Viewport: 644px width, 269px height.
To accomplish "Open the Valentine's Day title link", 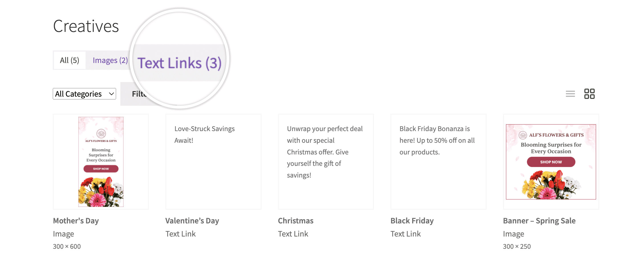I will tap(192, 221).
